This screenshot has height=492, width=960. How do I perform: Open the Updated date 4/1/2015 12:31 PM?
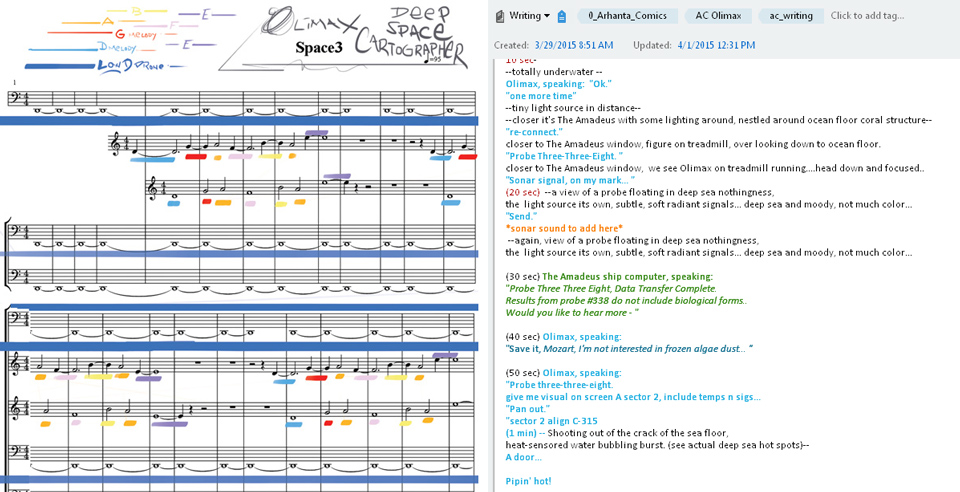pos(716,45)
